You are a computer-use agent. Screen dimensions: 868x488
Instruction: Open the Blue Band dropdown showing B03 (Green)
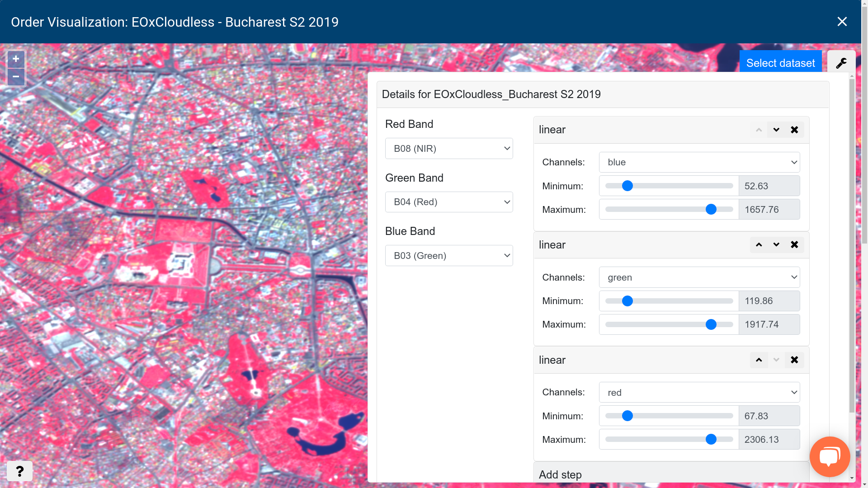click(448, 255)
